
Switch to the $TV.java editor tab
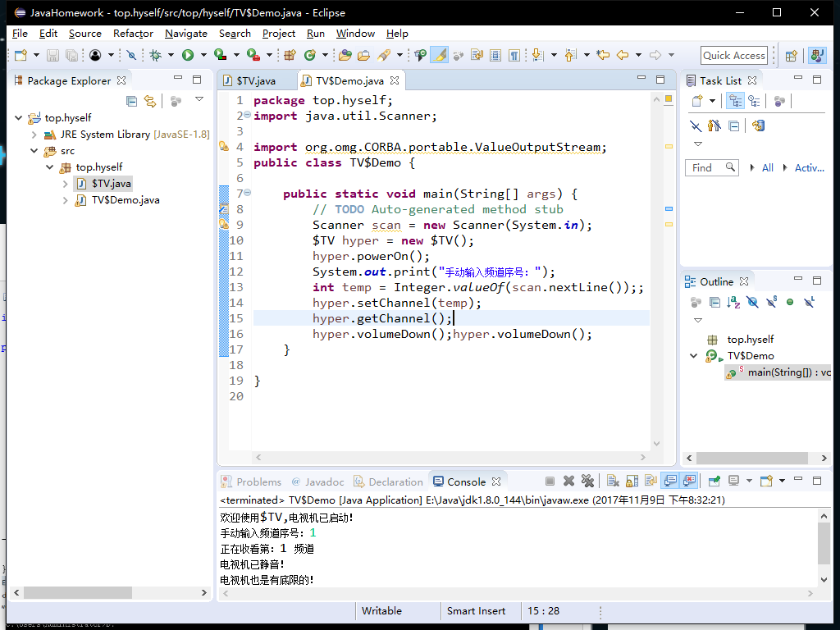(x=256, y=81)
